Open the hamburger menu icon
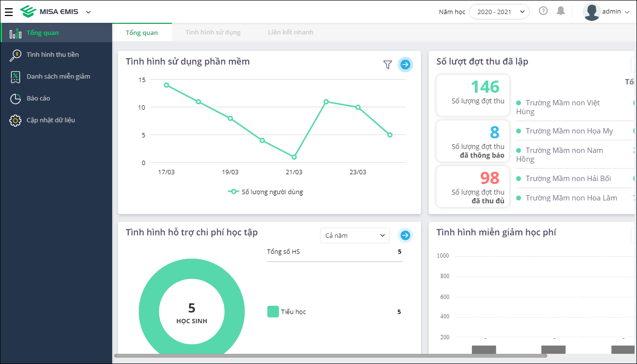 [9, 12]
